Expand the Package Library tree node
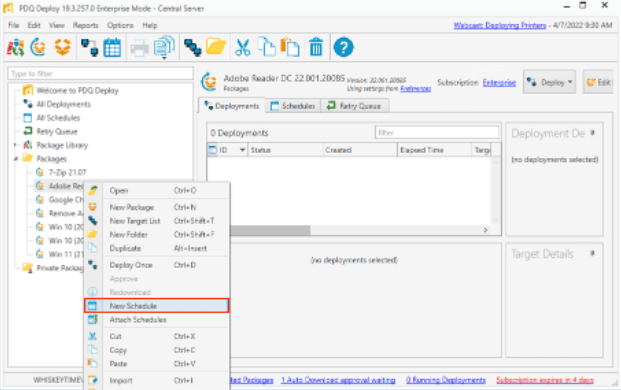 pyautogui.click(x=15, y=145)
